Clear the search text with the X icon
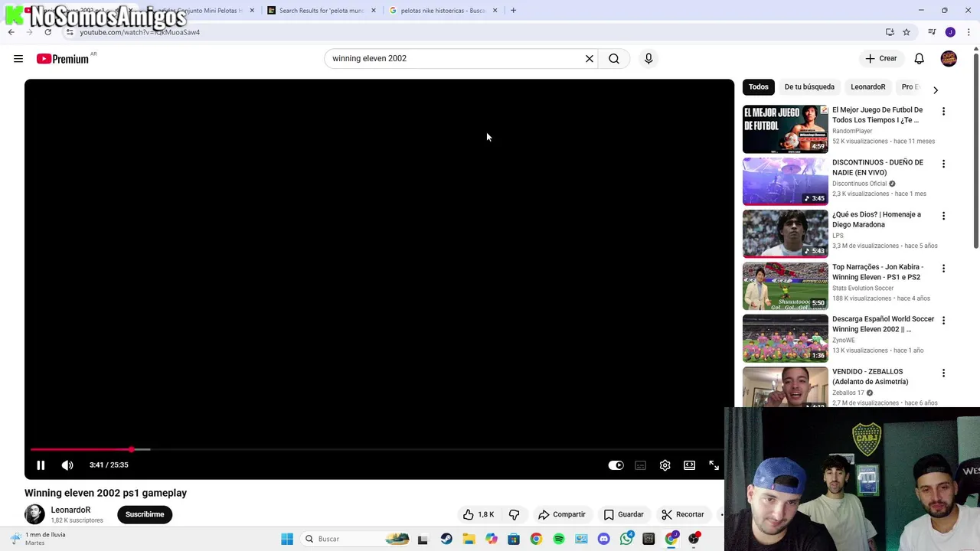 point(590,59)
